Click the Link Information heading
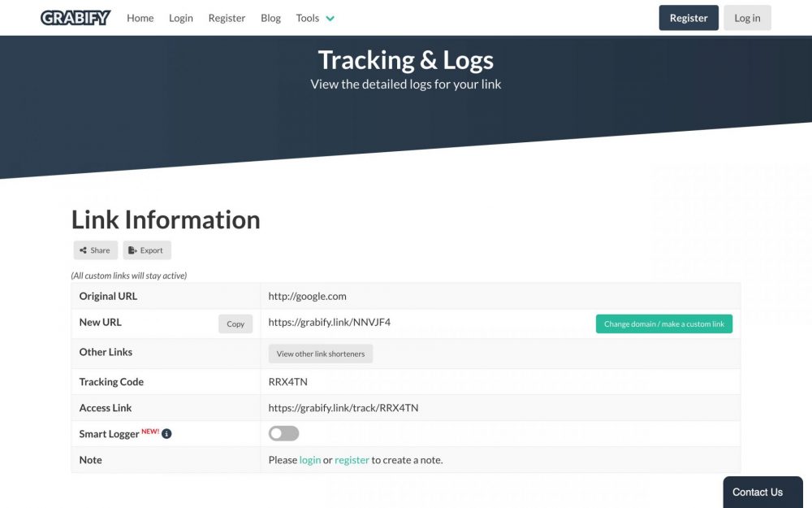This screenshot has height=508, width=812. point(166,219)
